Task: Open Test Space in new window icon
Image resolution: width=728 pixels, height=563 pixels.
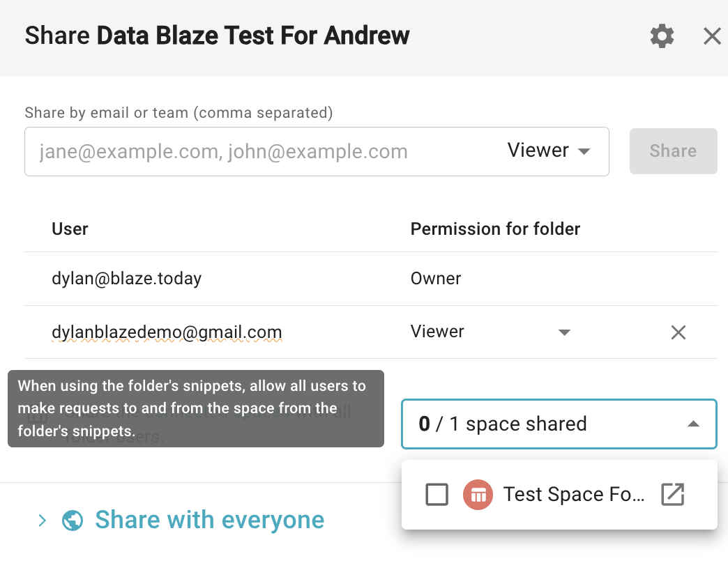Action: [x=673, y=494]
